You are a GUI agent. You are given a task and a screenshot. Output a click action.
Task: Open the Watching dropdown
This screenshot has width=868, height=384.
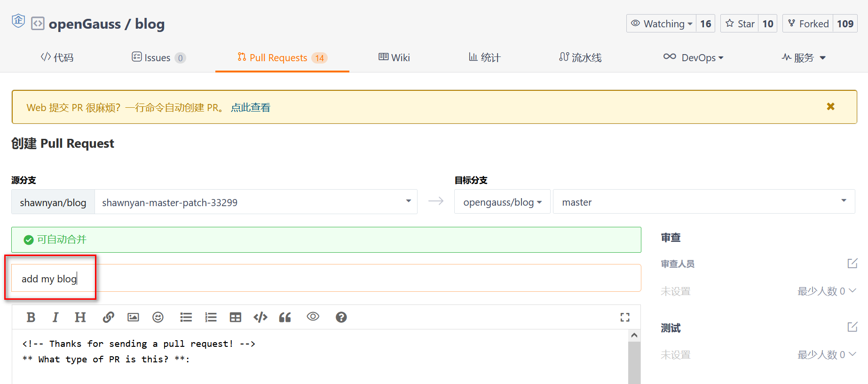(661, 24)
